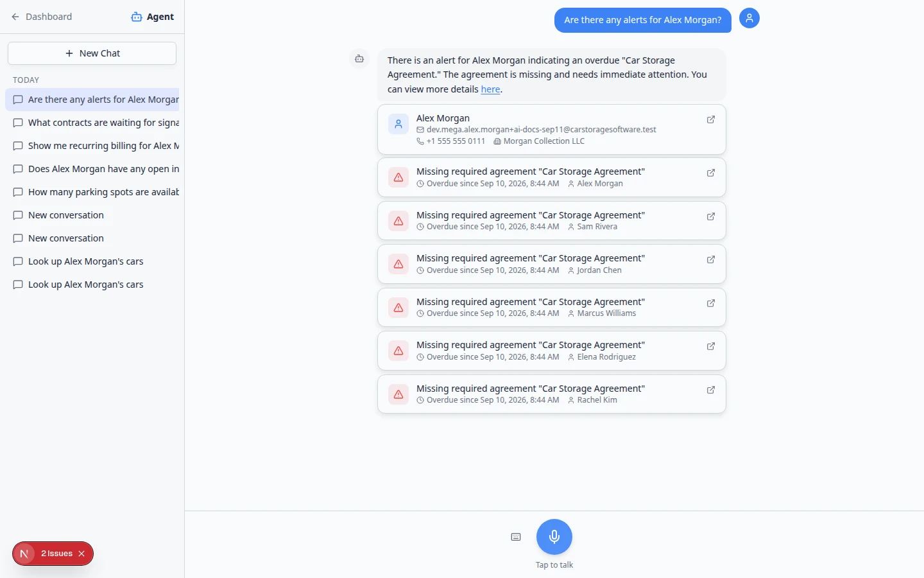
Task: Select the missing agreement alert for Jordan Chen
Action: pyautogui.click(x=552, y=264)
